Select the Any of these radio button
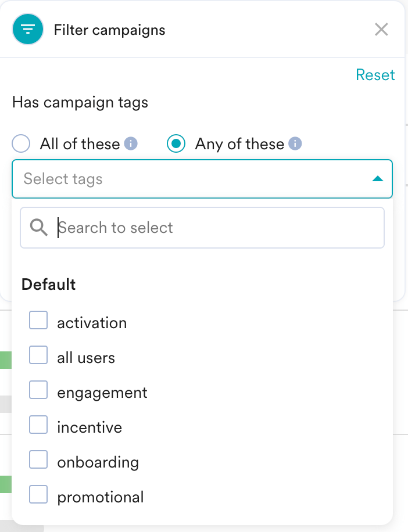Viewport: 408px width, 532px height. pyautogui.click(x=176, y=144)
